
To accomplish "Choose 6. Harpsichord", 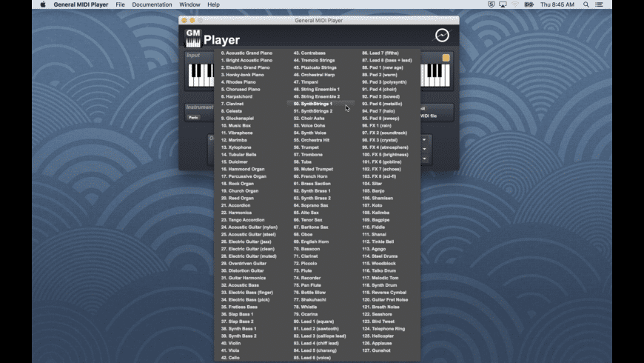I will coord(237,96).
